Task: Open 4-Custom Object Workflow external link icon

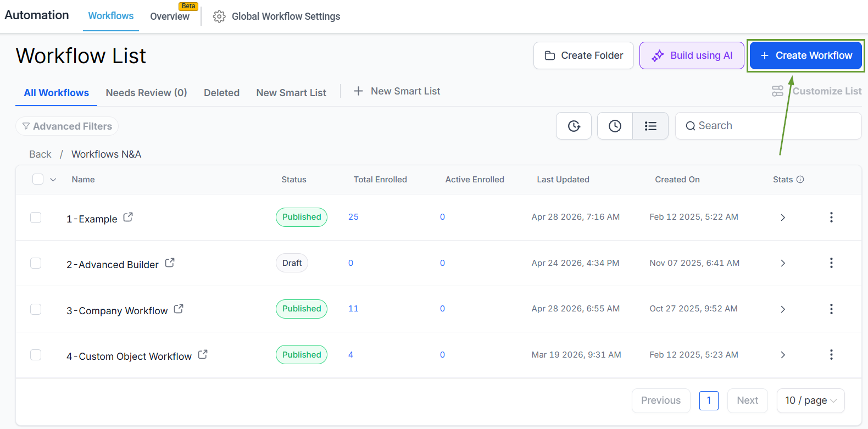Action: click(x=203, y=354)
